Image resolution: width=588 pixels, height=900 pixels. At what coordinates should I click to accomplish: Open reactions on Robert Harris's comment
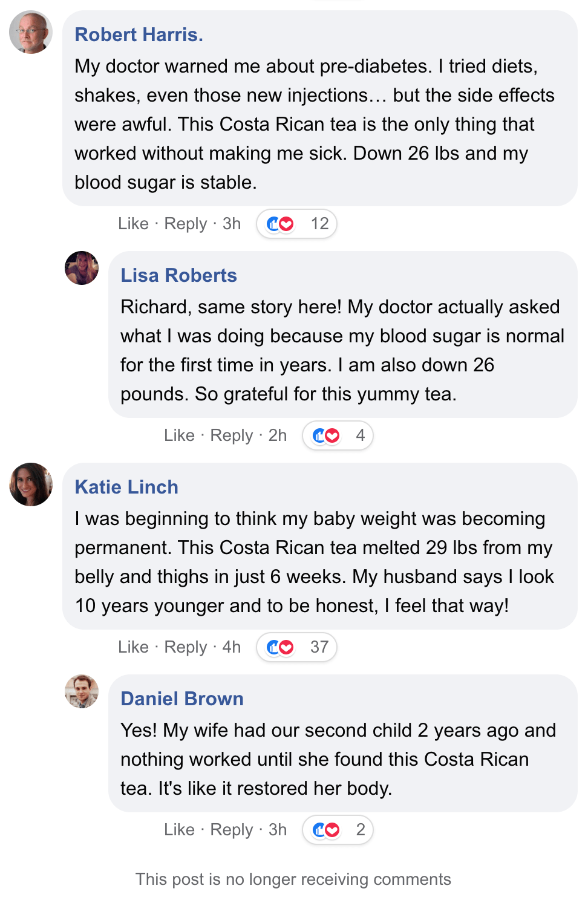296,224
